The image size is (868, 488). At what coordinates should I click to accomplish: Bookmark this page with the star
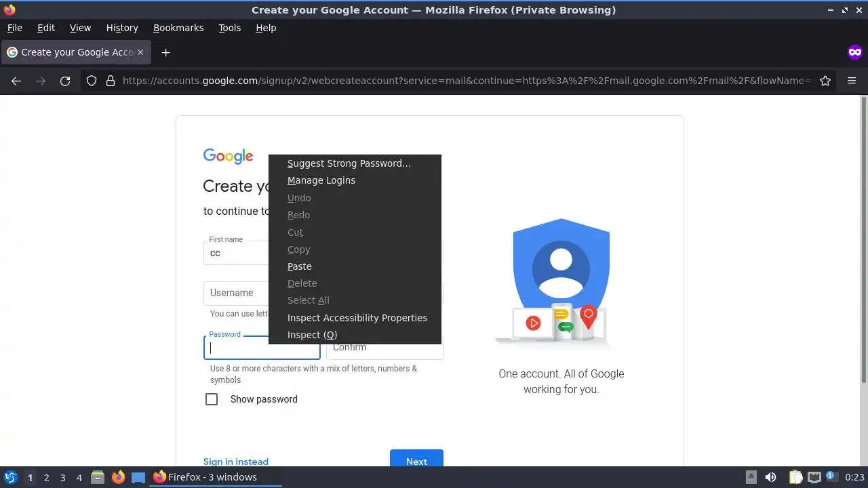pyautogui.click(x=825, y=81)
